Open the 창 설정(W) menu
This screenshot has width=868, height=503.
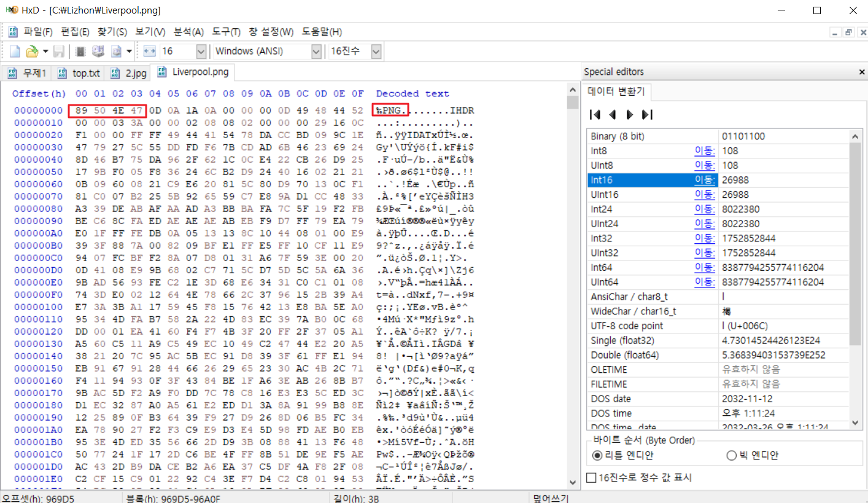271,32
